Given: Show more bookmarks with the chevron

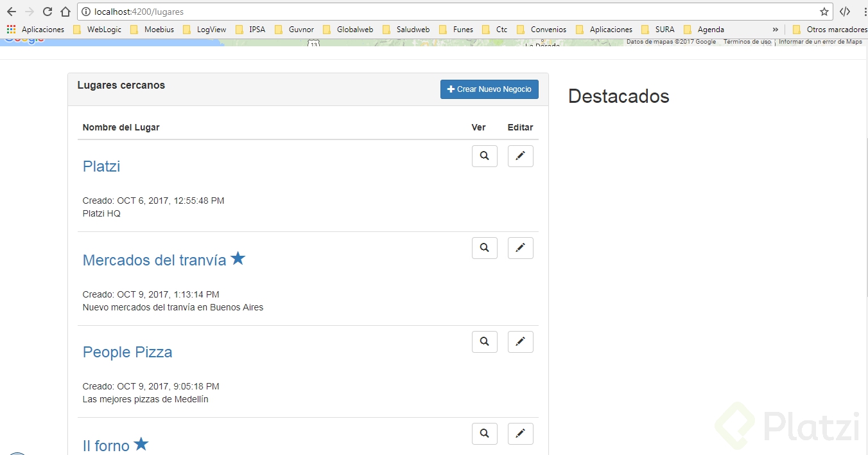Looking at the screenshot, I should point(776,30).
